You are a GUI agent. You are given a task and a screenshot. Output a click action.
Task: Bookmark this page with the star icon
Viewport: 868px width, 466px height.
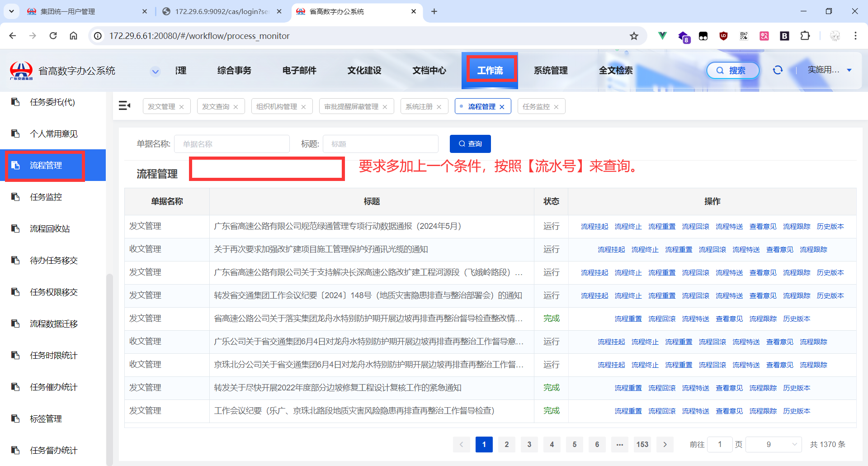coord(634,36)
